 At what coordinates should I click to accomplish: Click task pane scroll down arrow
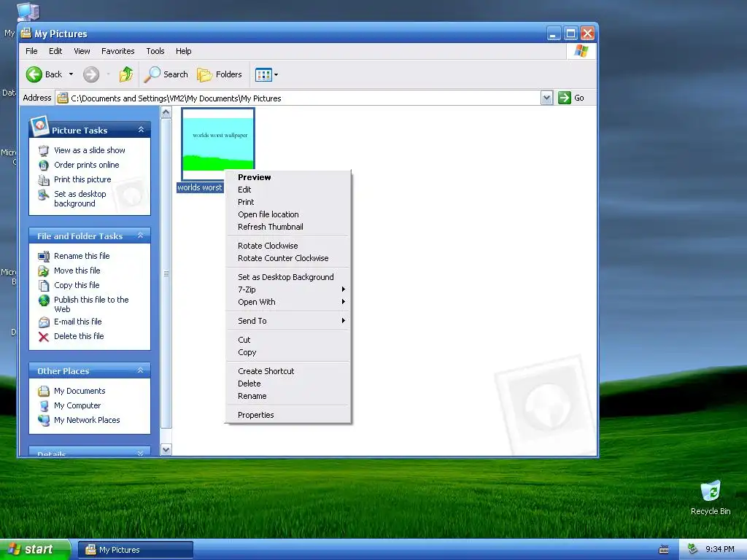pos(166,449)
